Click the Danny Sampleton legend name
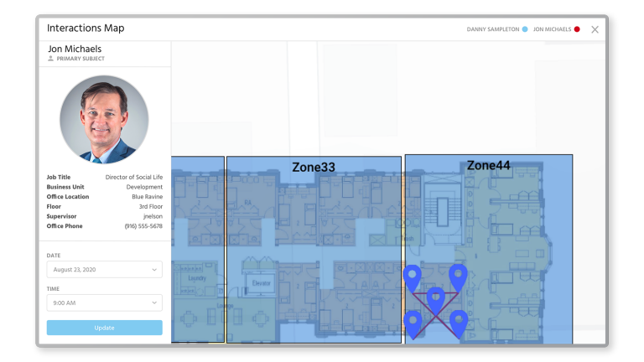This screenshot has height=362, width=644. (x=492, y=29)
